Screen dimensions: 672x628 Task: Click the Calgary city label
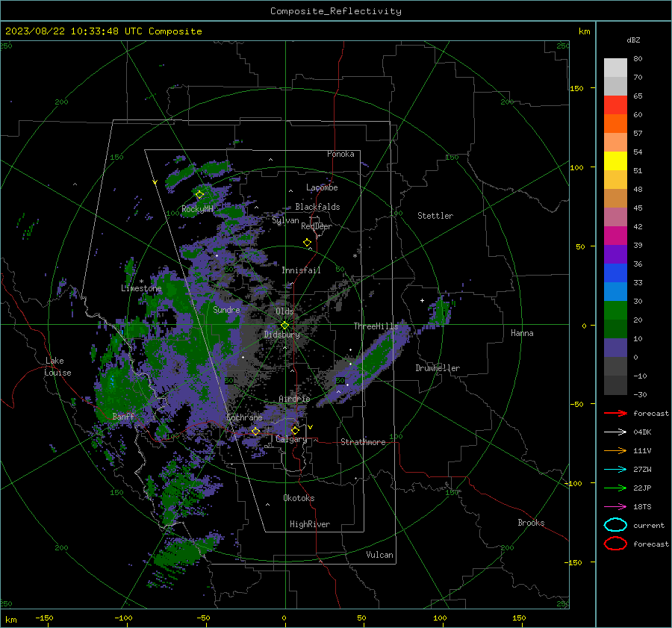click(x=291, y=439)
